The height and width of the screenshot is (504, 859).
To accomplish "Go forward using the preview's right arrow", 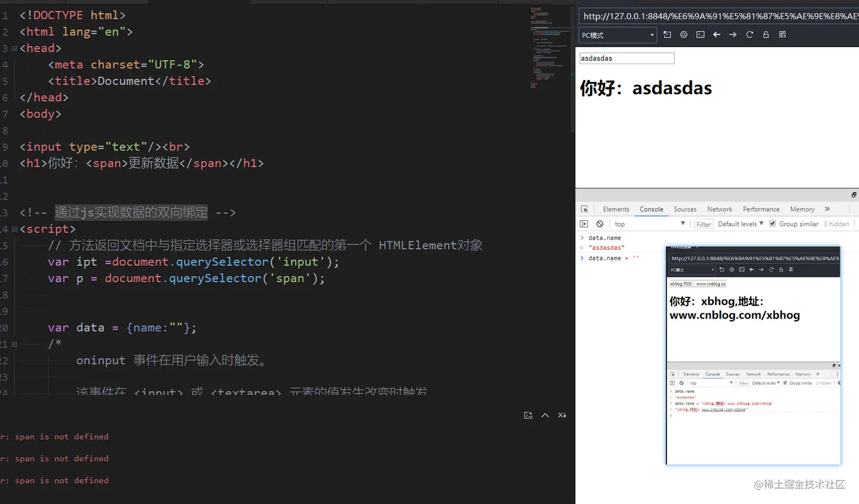I will click(733, 35).
